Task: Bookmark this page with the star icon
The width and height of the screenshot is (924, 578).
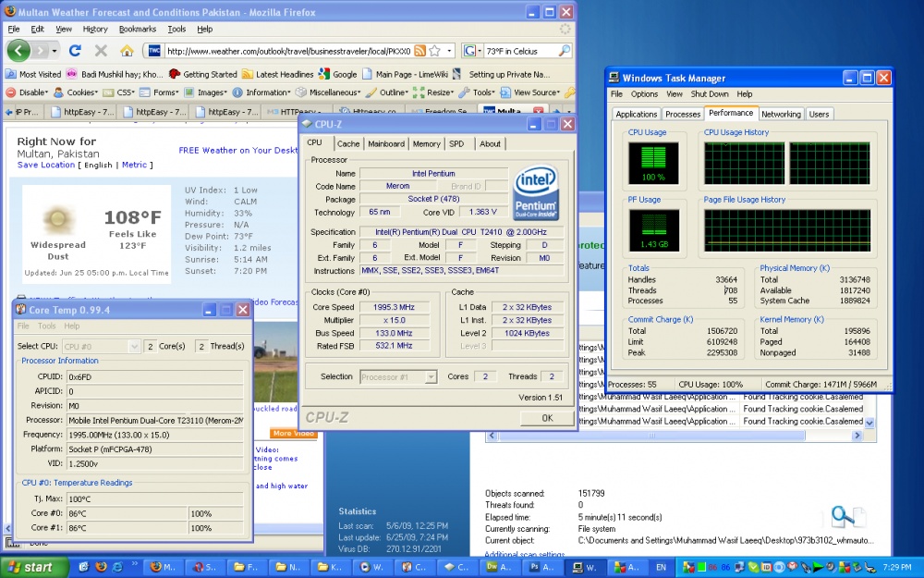Action: (x=434, y=51)
